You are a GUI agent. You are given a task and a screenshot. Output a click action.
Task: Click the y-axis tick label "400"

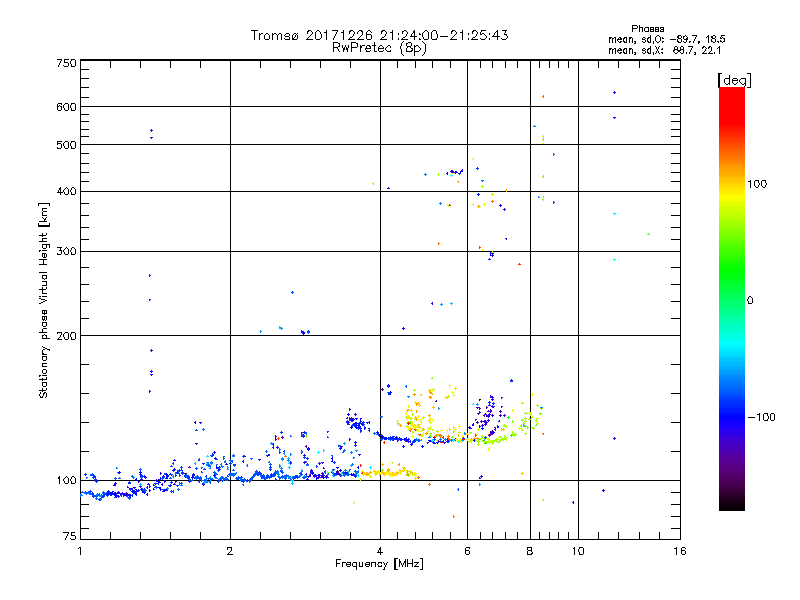tap(66, 192)
